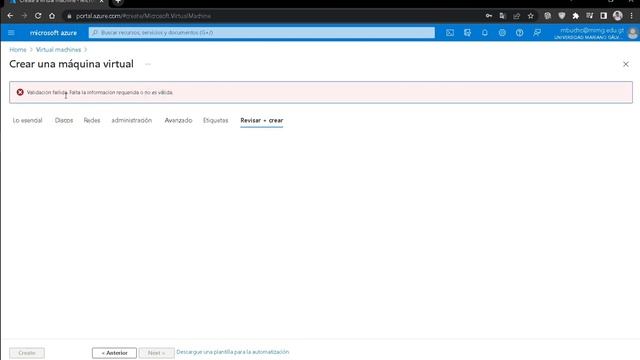Viewport: 640px width, 360px height.
Task: Show Azure notifications bell
Action: 484,33
